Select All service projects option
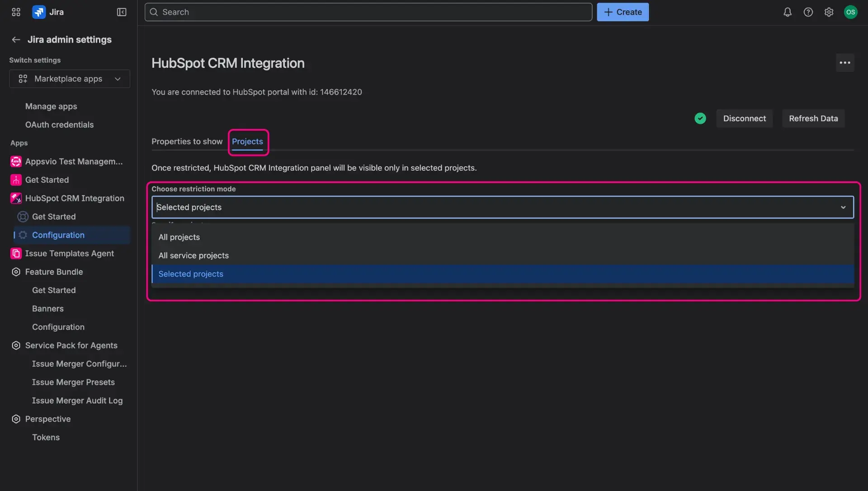The width and height of the screenshot is (868, 491). click(193, 255)
